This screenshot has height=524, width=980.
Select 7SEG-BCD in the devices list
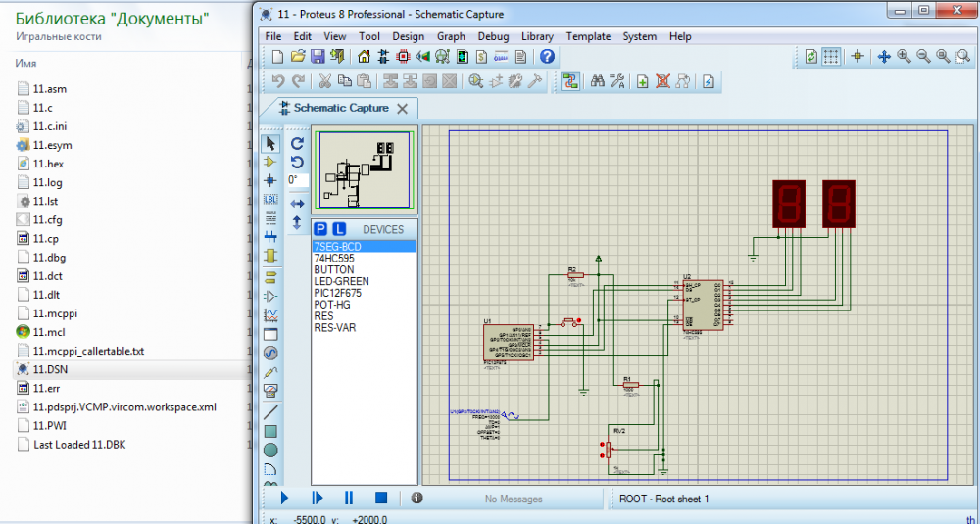pyautogui.click(x=365, y=247)
